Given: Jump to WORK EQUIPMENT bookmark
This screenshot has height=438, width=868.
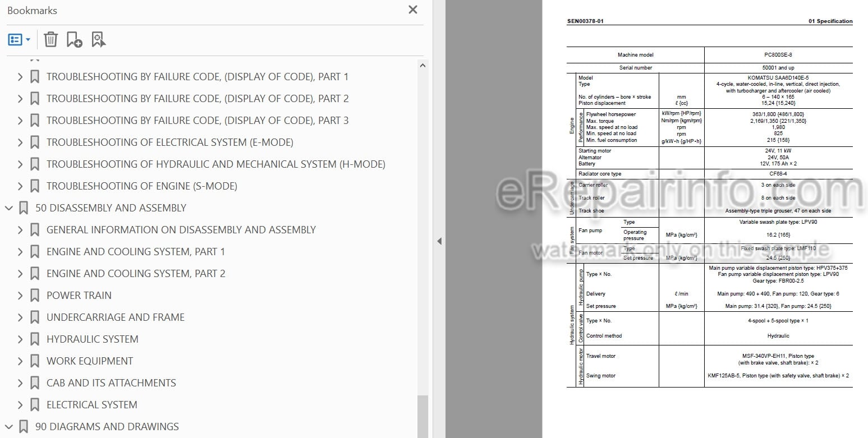Looking at the screenshot, I should tap(90, 361).
